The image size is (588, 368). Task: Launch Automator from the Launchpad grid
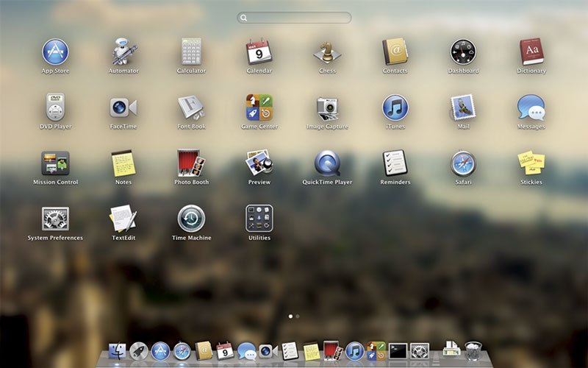tap(123, 52)
